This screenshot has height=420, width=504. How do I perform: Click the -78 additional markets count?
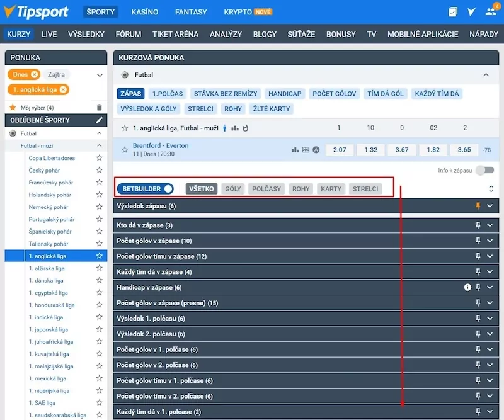tap(486, 150)
